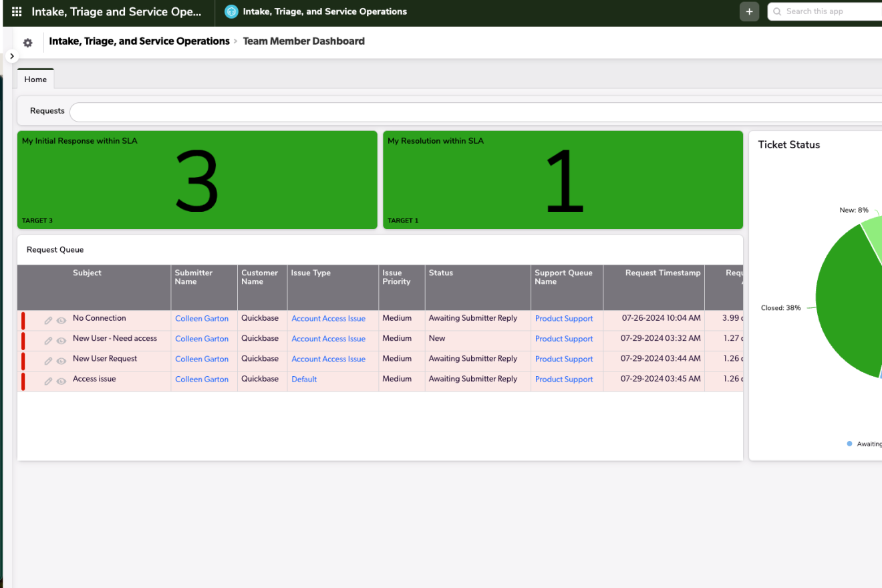Edit the New User Request with pencil
Screen dimensions: 882x588
coord(48,361)
